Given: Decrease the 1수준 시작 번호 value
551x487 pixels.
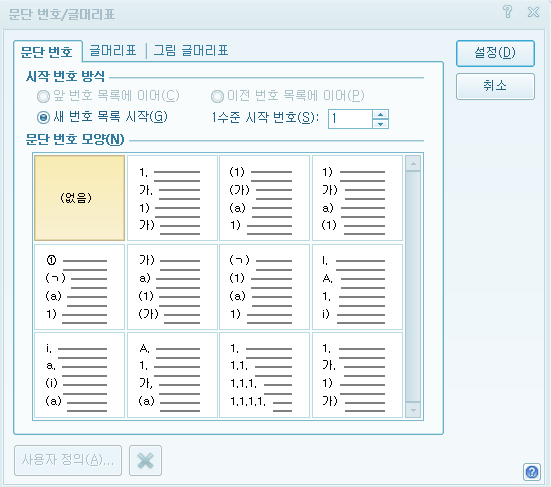Looking at the screenshot, I should point(381,124).
